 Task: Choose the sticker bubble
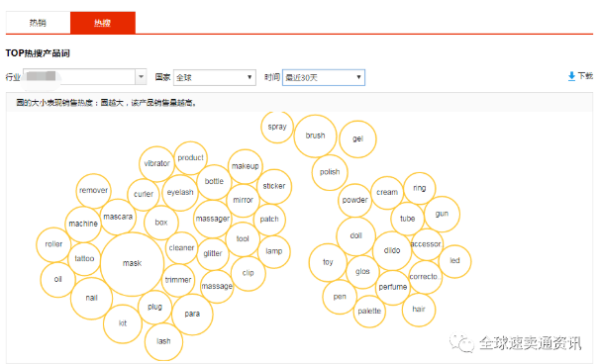274,186
